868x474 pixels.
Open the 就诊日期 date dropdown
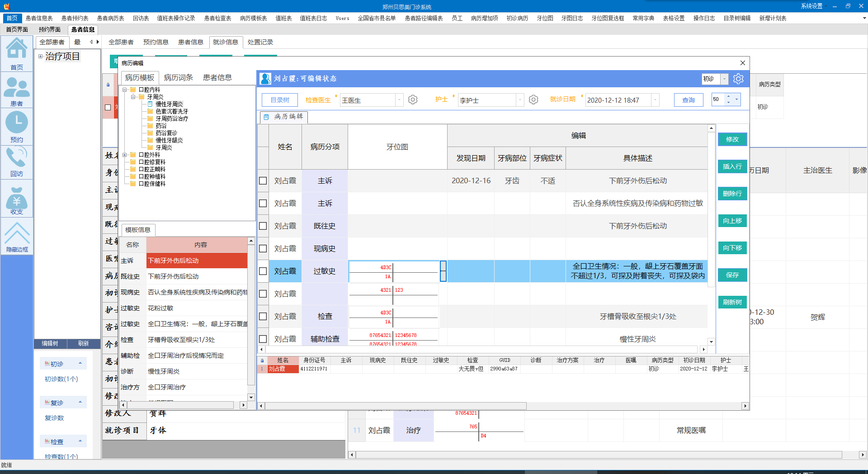pyautogui.click(x=655, y=100)
